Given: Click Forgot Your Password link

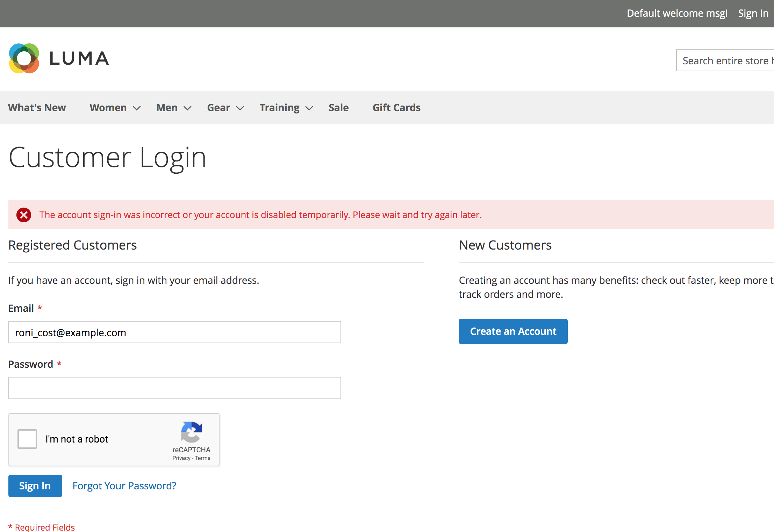Looking at the screenshot, I should click(x=124, y=486).
